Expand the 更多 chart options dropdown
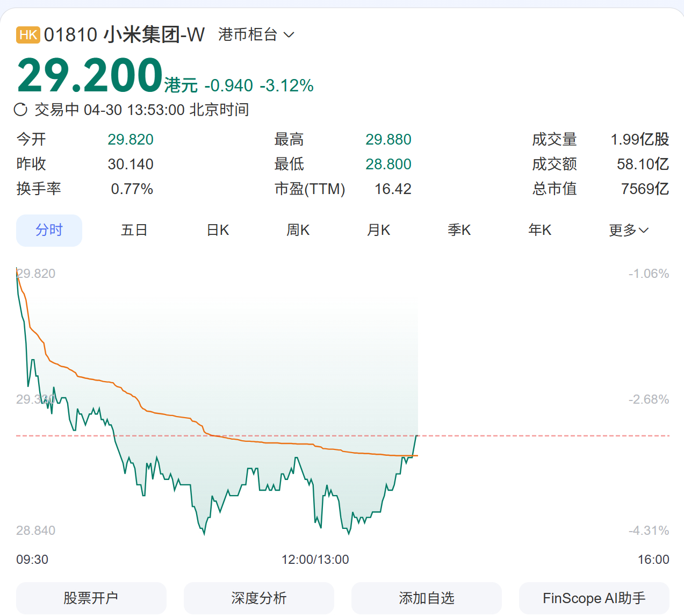Screen dimensions: 684x616 [629, 230]
